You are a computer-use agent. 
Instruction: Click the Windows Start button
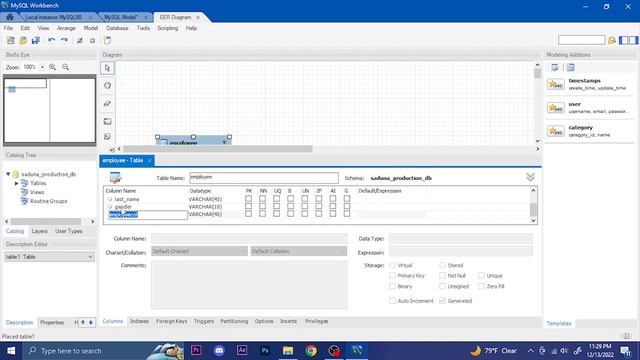[x=11, y=351]
